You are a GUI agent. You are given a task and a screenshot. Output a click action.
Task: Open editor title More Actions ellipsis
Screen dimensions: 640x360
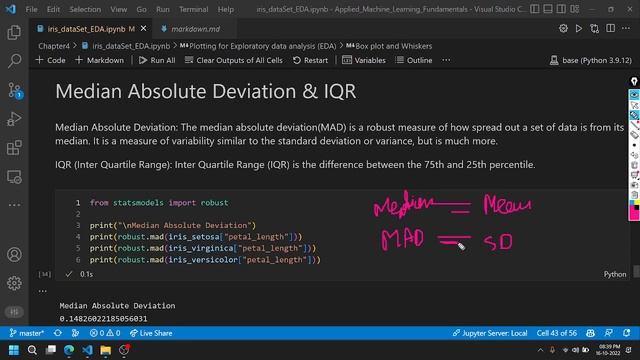[626, 28]
